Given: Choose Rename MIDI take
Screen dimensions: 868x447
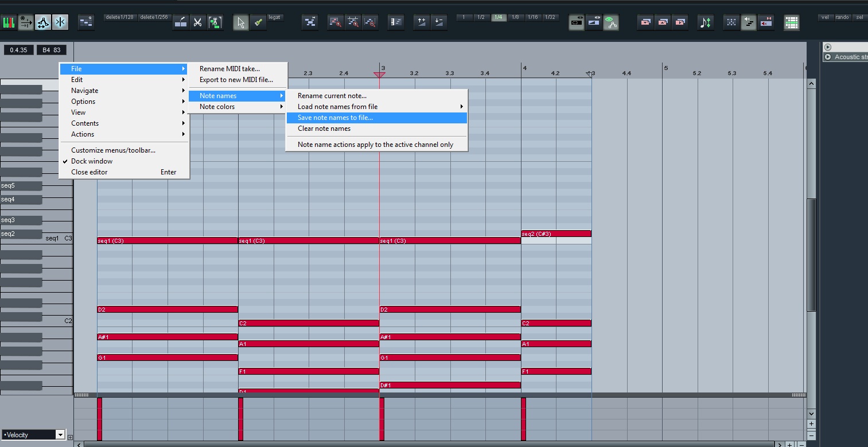Looking at the screenshot, I should coord(238,69).
